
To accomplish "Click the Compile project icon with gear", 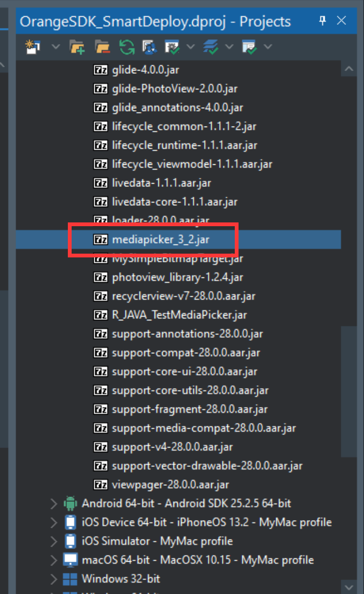I will click(x=172, y=47).
